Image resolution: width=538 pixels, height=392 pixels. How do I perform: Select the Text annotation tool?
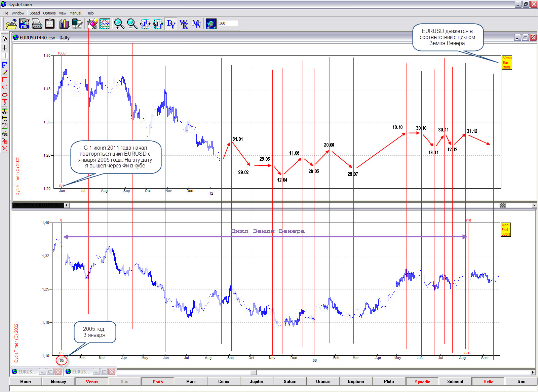pos(5,102)
